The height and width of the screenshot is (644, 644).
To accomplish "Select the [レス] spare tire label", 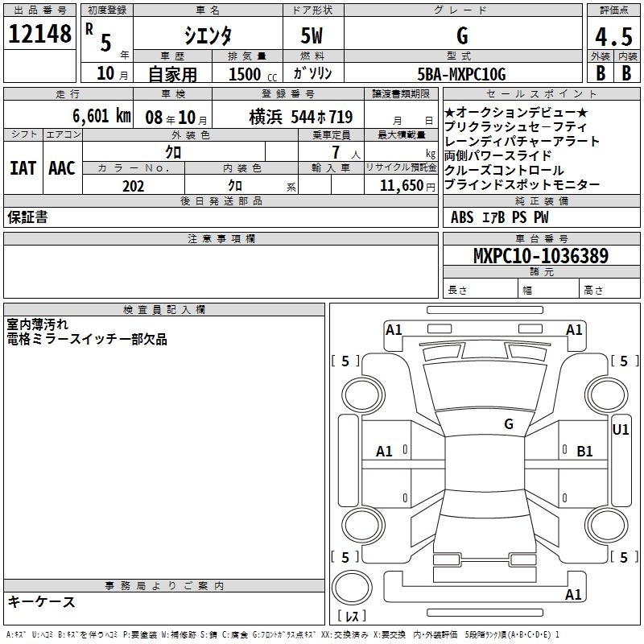I will tap(352, 616).
